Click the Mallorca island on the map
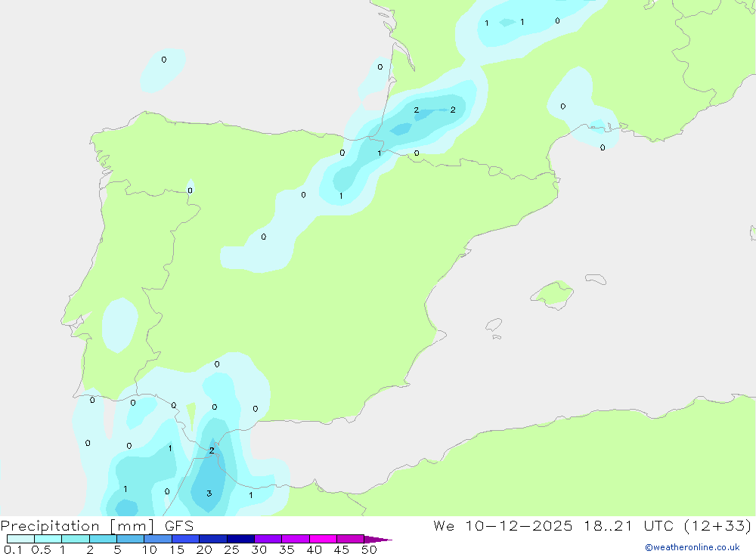The height and width of the screenshot is (554, 756). click(x=553, y=294)
